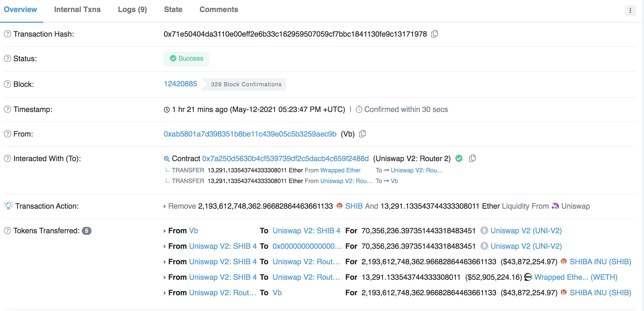Open the Logs (9) tab
This screenshot has height=311, width=644.
point(132,9)
